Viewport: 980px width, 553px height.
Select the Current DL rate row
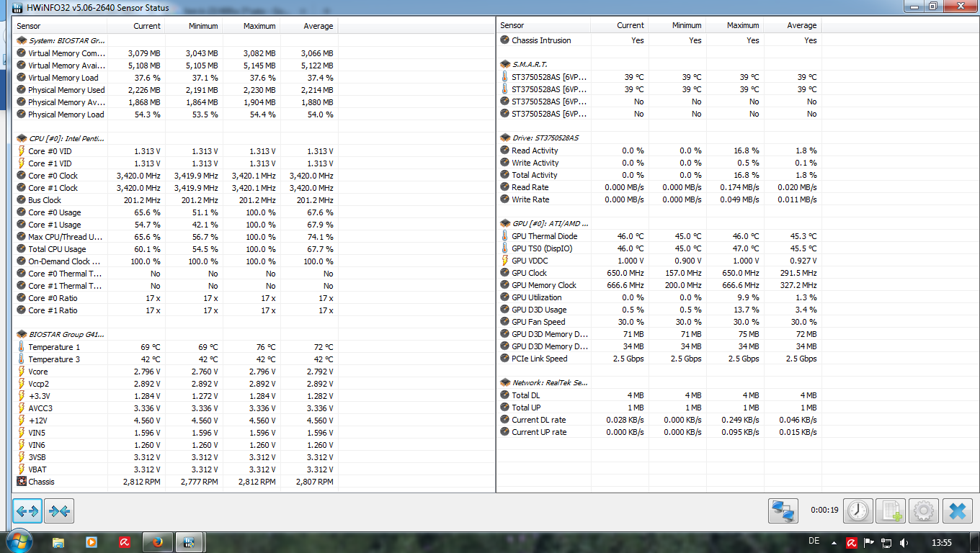(659, 420)
